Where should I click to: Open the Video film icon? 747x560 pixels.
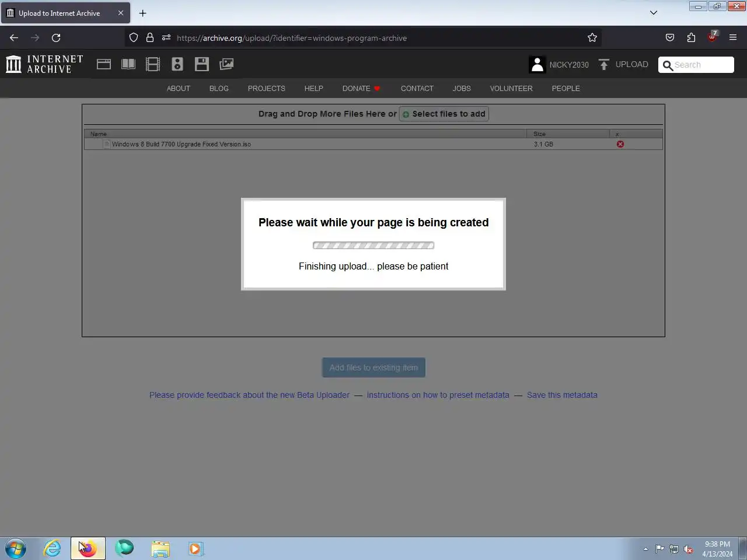pos(153,64)
